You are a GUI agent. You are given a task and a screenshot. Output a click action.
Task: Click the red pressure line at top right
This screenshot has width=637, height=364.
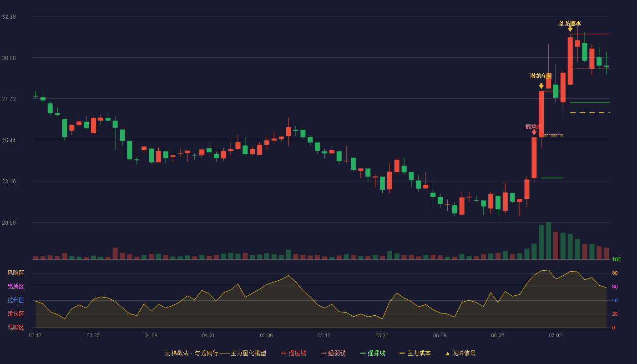[x=590, y=34]
